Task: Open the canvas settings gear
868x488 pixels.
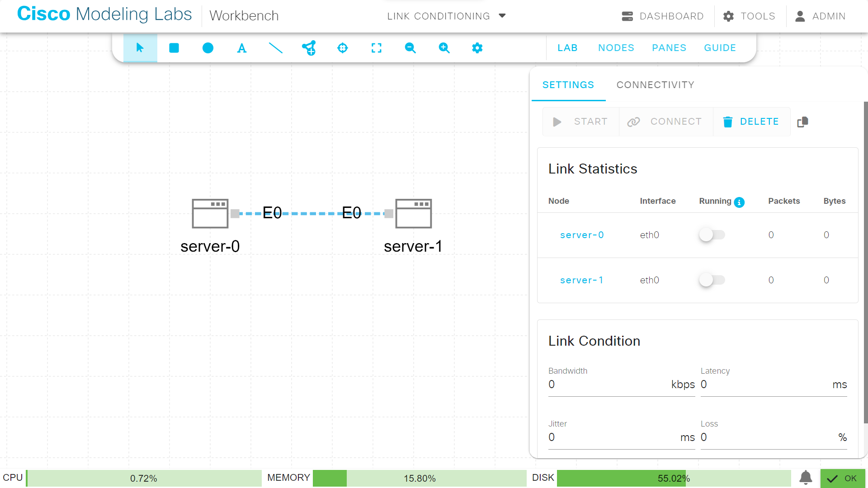Action: pos(477,48)
